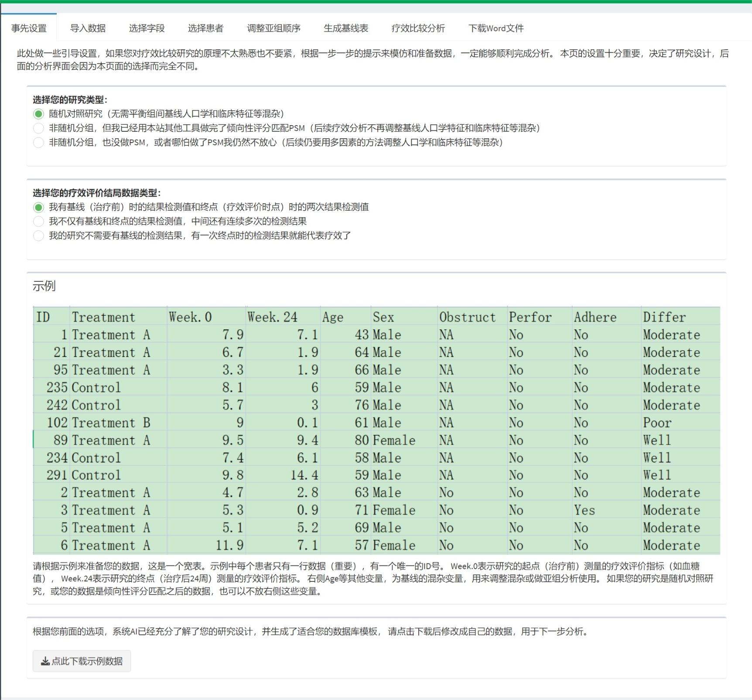
Task: Click the Age column header
Action: pos(333,317)
